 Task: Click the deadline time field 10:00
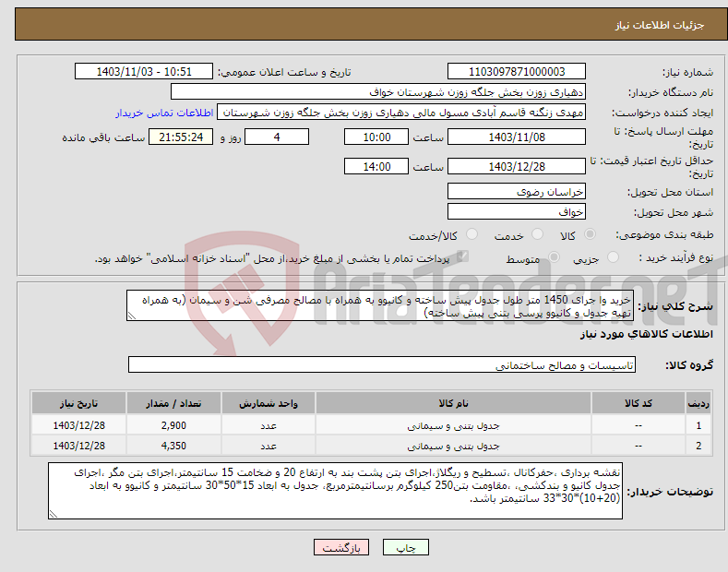tap(376, 137)
